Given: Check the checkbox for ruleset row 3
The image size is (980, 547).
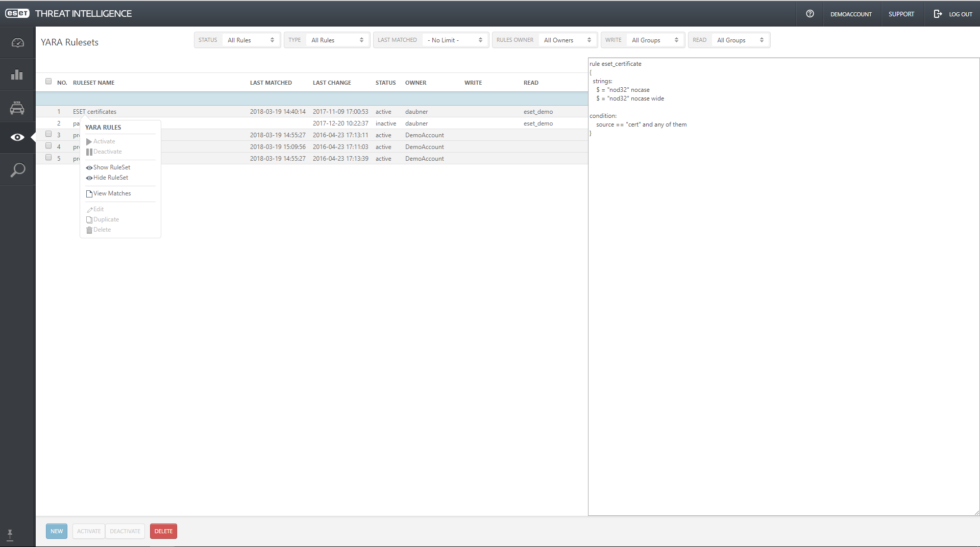Looking at the screenshot, I should point(48,134).
